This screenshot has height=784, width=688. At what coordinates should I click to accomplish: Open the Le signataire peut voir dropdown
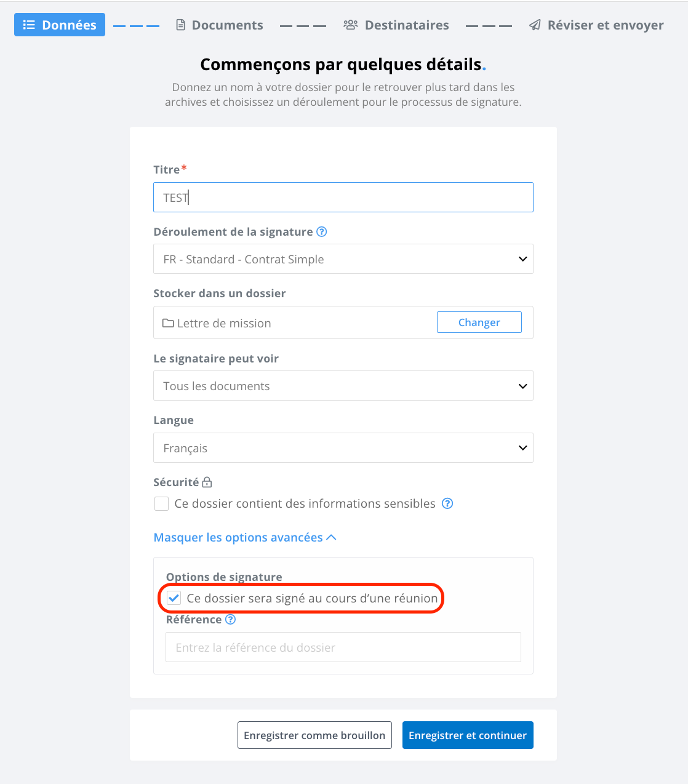(343, 386)
